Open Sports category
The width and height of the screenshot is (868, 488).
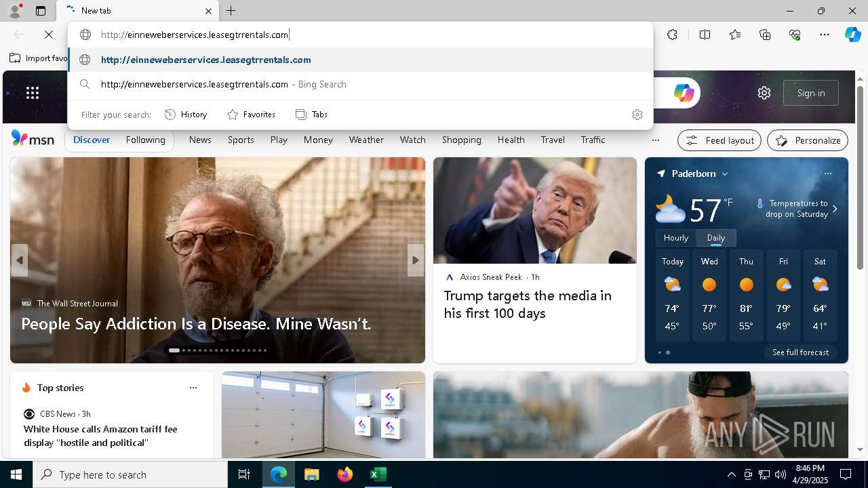(241, 140)
